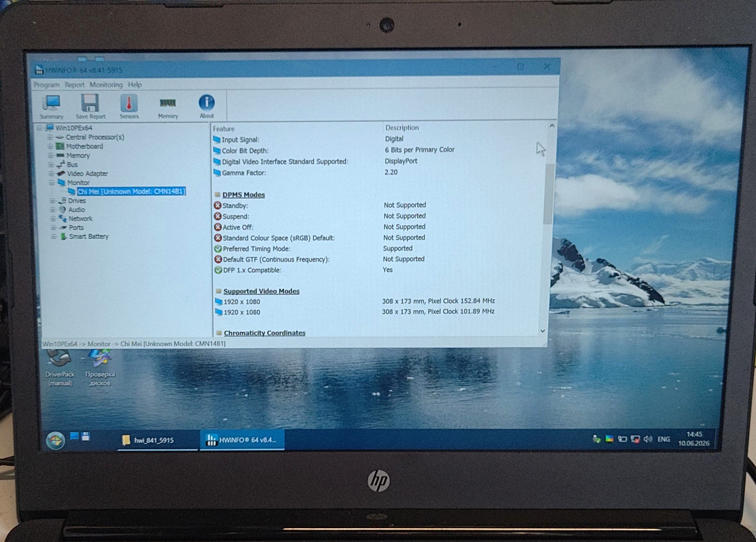Open the Start menu orb
756x542 pixels.
(56, 440)
